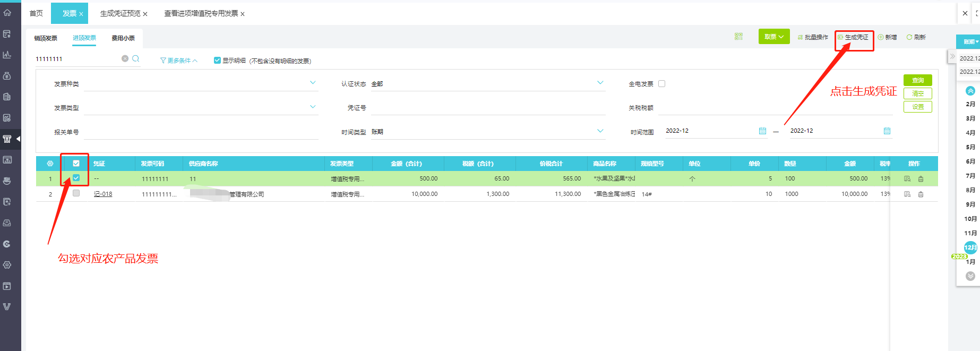Tick the checkbox for row 2
This screenshot has height=351, width=980.
tap(76, 194)
